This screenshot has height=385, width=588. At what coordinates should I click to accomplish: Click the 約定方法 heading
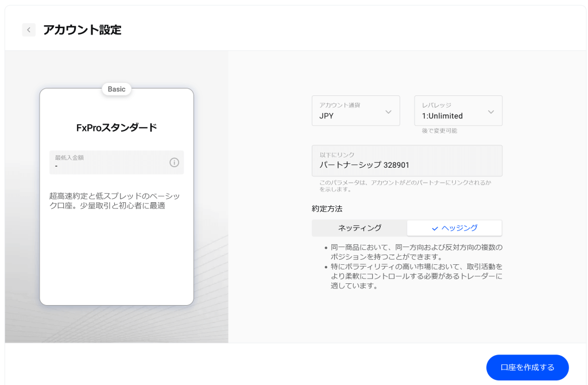tap(327, 209)
